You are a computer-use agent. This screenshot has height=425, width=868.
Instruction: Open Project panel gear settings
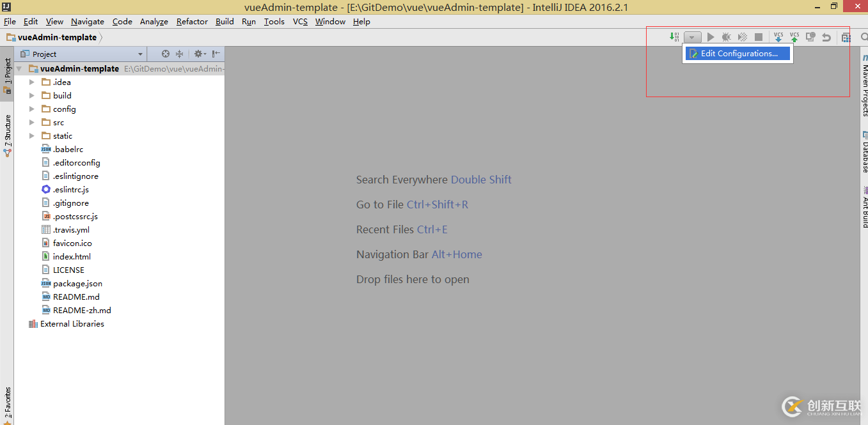tap(199, 54)
